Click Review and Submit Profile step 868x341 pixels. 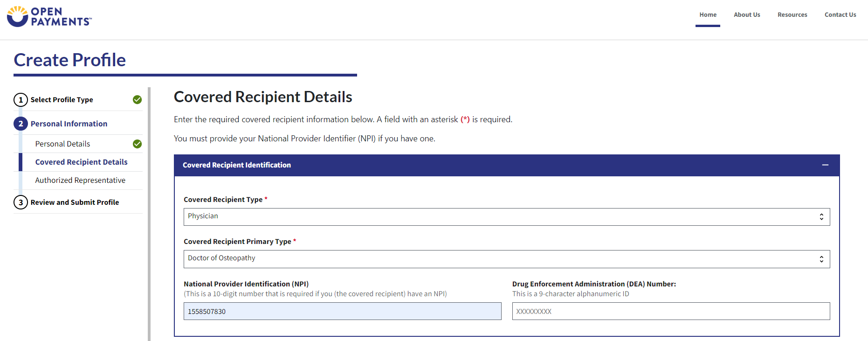pos(75,202)
